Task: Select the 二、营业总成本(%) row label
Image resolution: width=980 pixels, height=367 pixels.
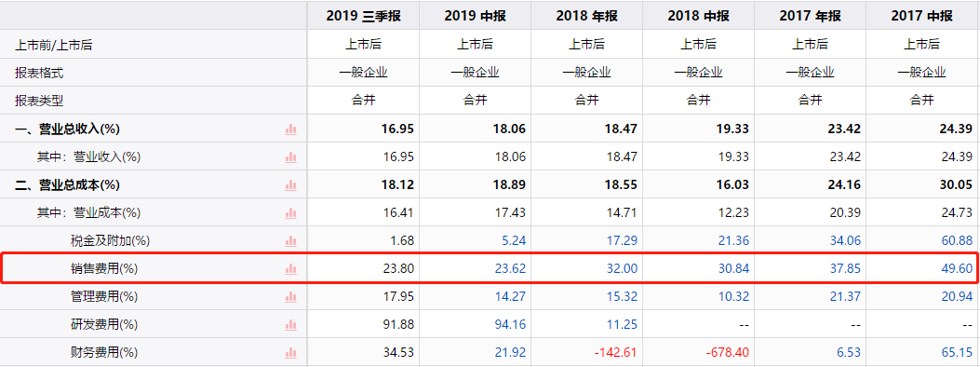Action: point(68,185)
